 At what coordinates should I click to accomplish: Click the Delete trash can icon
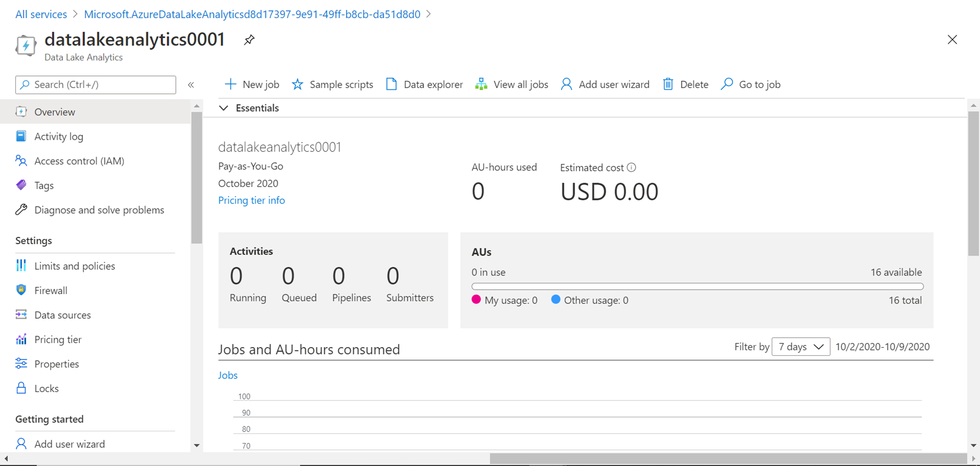[x=668, y=85]
